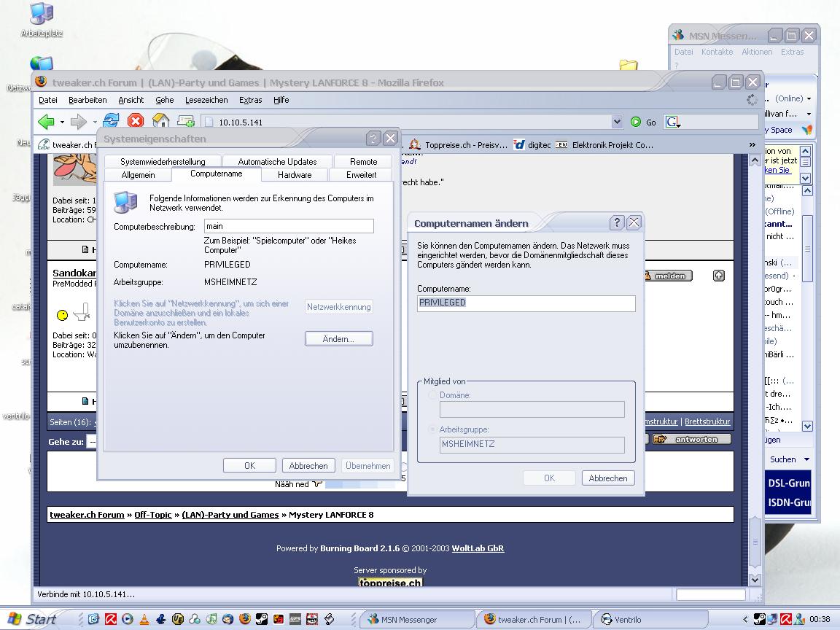840x630 pixels.
Task: Open the address bar URL history dropdown
Action: (x=617, y=122)
